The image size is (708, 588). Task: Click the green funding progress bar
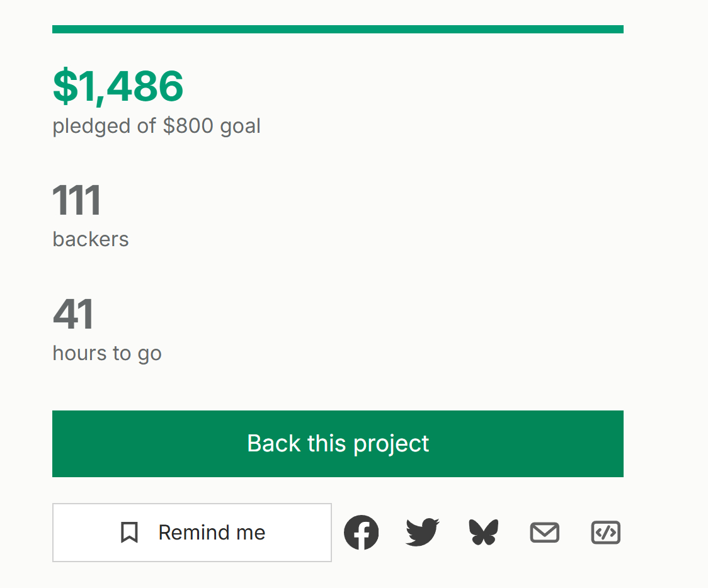pos(338,30)
